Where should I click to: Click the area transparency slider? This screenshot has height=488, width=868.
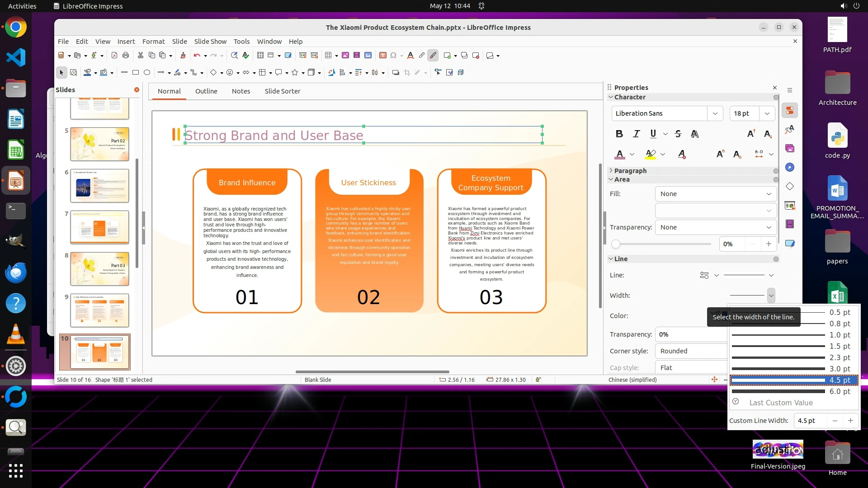point(663,244)
